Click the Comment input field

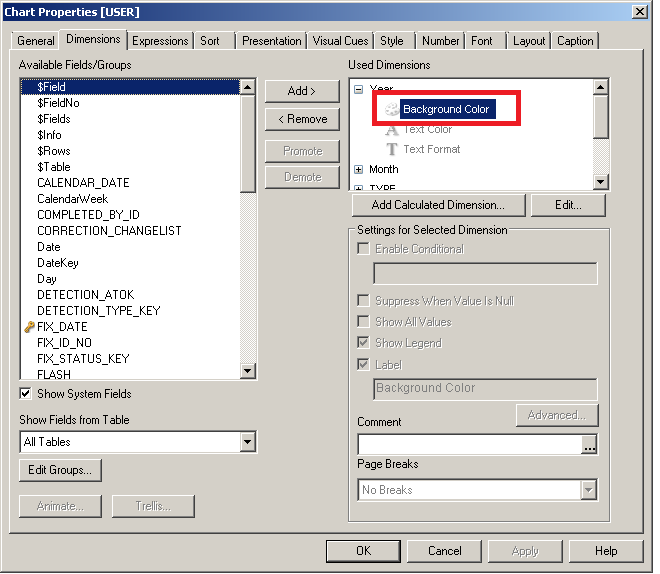point(470,445)
